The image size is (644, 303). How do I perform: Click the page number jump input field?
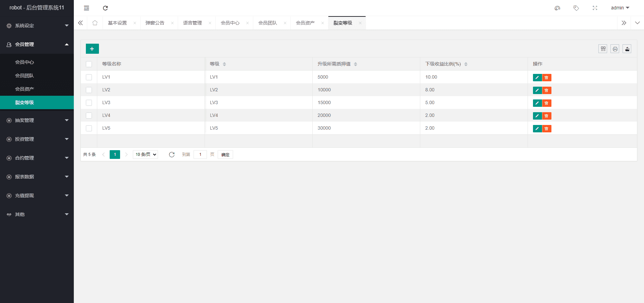coord(200,155)
